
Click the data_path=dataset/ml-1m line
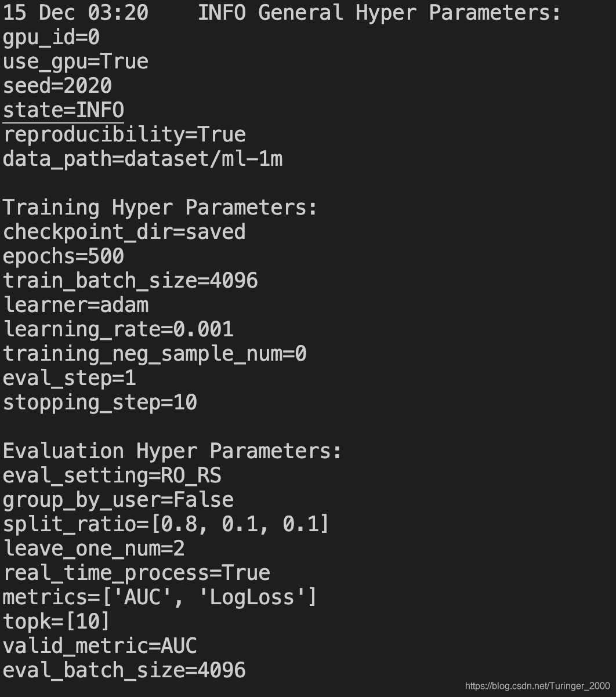pos(143,159)
